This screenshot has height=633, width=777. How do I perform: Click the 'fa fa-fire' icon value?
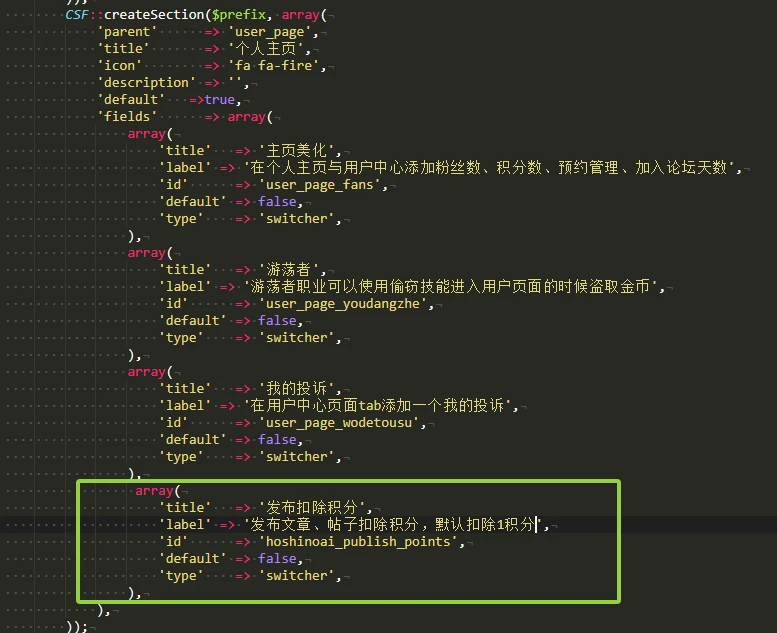click(x=276, y=65)
